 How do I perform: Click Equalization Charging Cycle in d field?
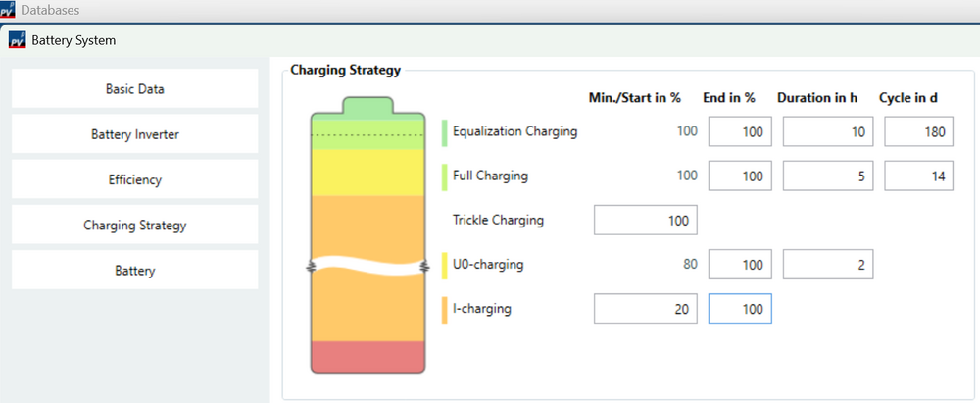coord(919,131)
